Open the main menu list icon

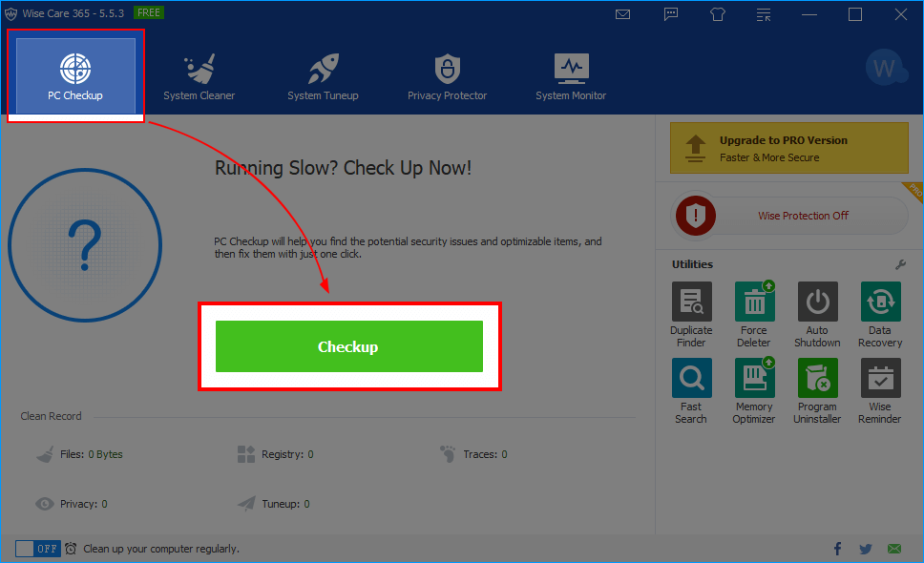[x=764, y=14]
